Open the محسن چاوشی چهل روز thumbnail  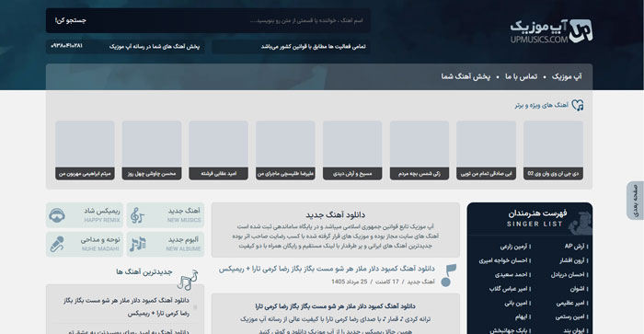(152, 150)
